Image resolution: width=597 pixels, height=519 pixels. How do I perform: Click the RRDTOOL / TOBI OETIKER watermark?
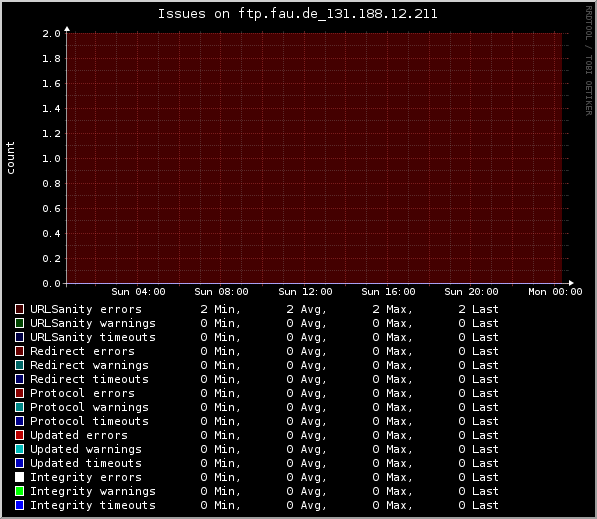pos(589,61)
